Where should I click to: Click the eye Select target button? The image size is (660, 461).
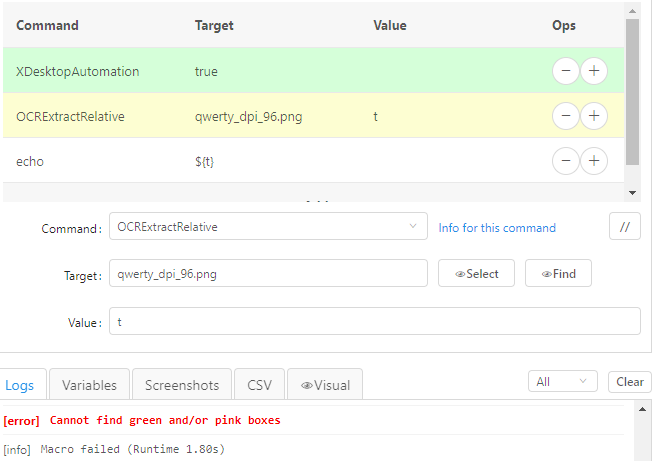(476, 274)
